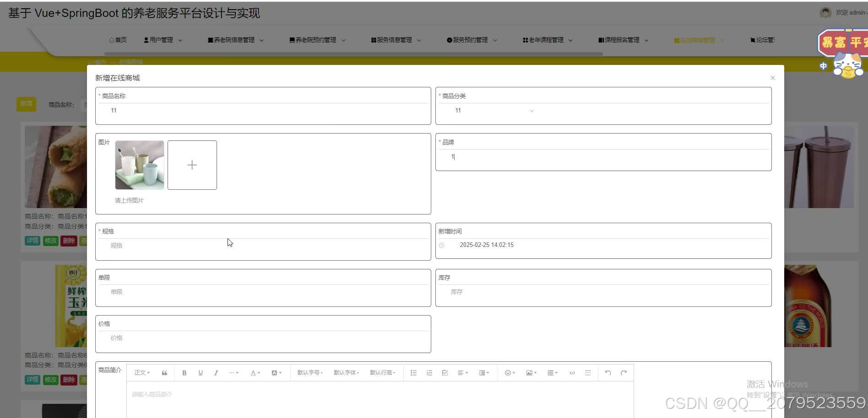This screenshot has height=418, width=868.
Task: Insert a todo checkbox list
Action: click(x=445, y=373)
